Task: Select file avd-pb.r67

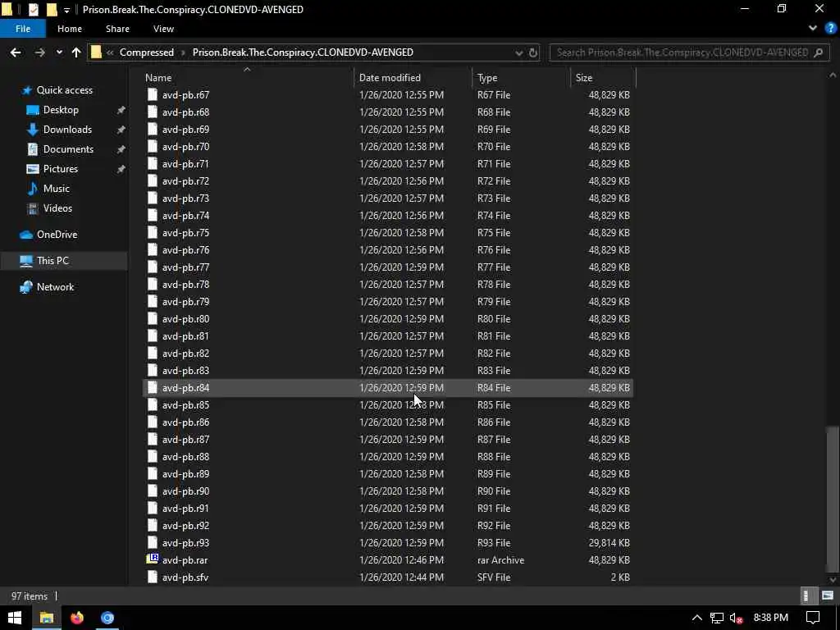Action: pyautogui.click(x=185, y=95)
